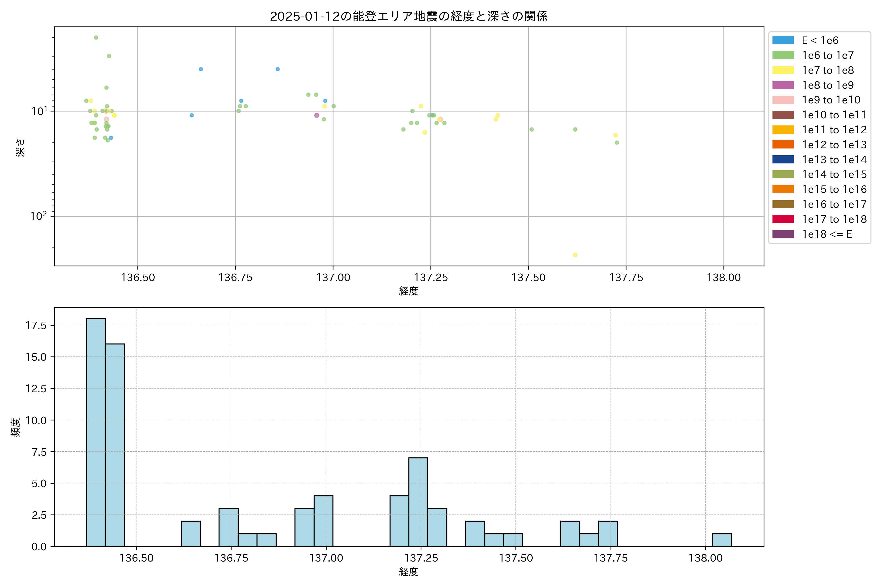
Task: Click the red '1e17 to 1e18' legend swatch
Action: (783, 219)
